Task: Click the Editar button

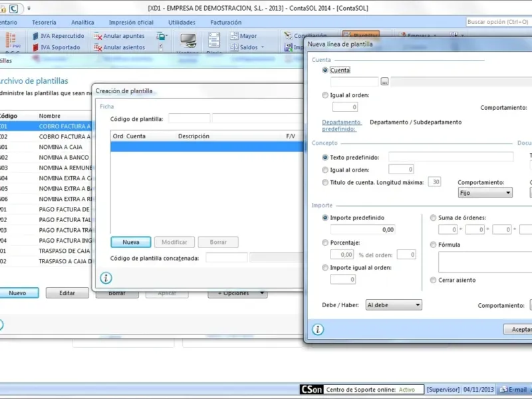Action: point(67,293)
